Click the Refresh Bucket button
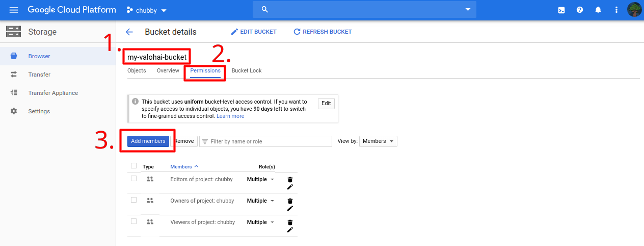This screenshot has width=644, height=246. click(323, 32)
